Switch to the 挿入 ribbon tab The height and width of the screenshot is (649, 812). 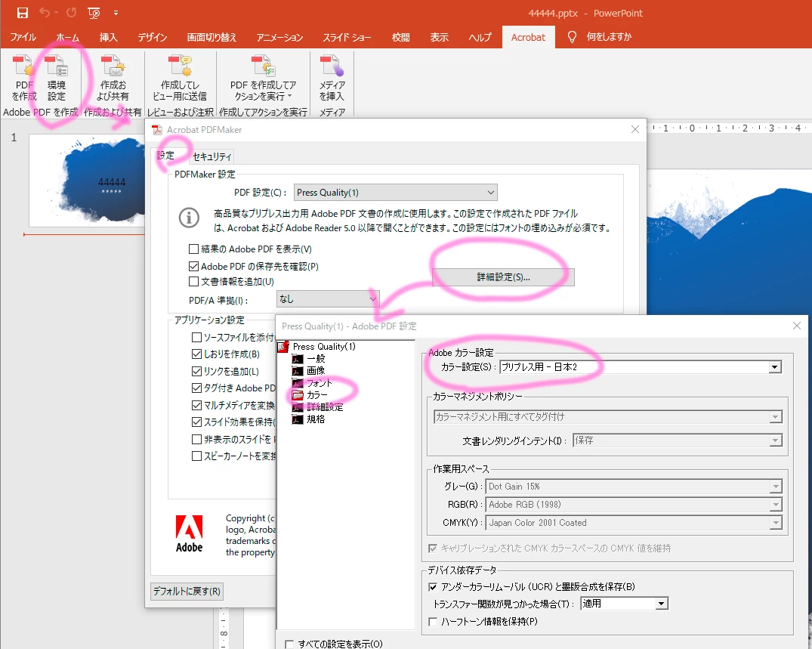(x=108, y=37)
